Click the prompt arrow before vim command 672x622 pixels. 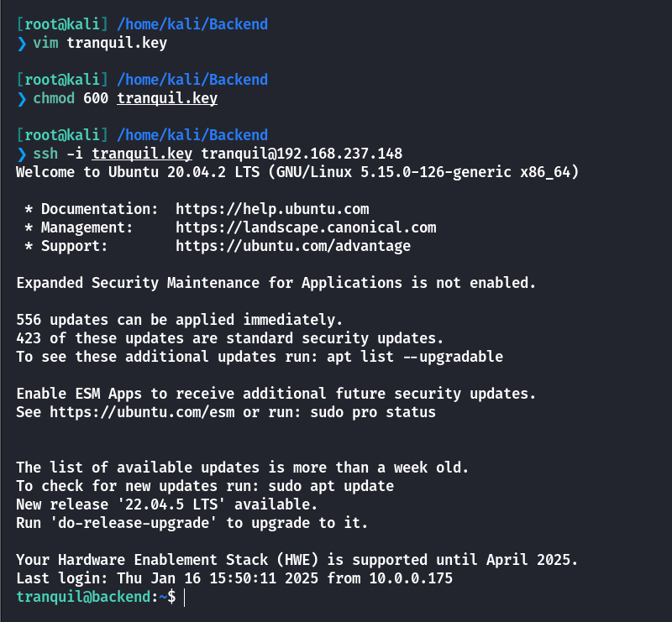22,44
